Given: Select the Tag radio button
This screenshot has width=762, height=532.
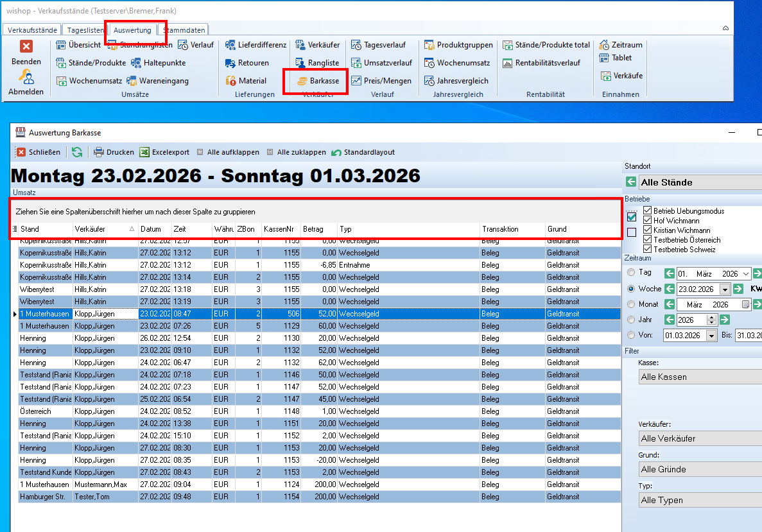Looking at the screenshot, I should (x=630, y=273).
